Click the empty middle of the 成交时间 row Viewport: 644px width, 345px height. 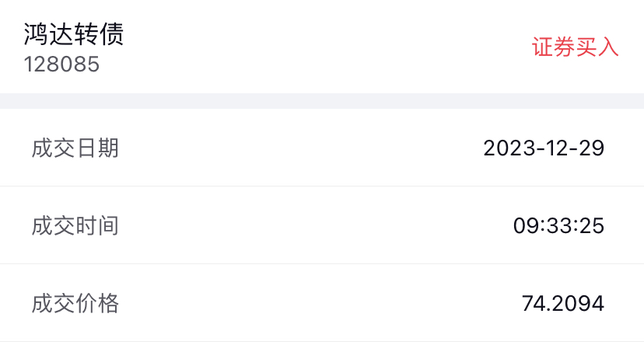click(x=311, y=226)
